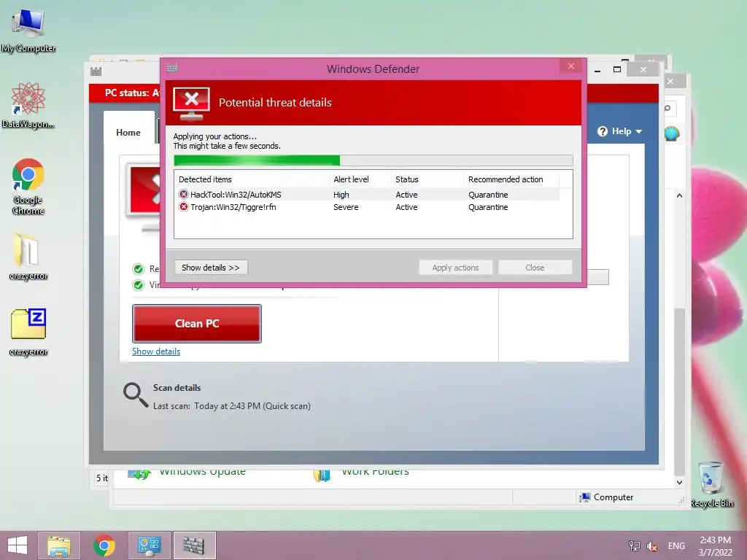This screenshot has width=747, height=560.
Task: Select Windows Defender taskbar item
Action: point(194,545)
